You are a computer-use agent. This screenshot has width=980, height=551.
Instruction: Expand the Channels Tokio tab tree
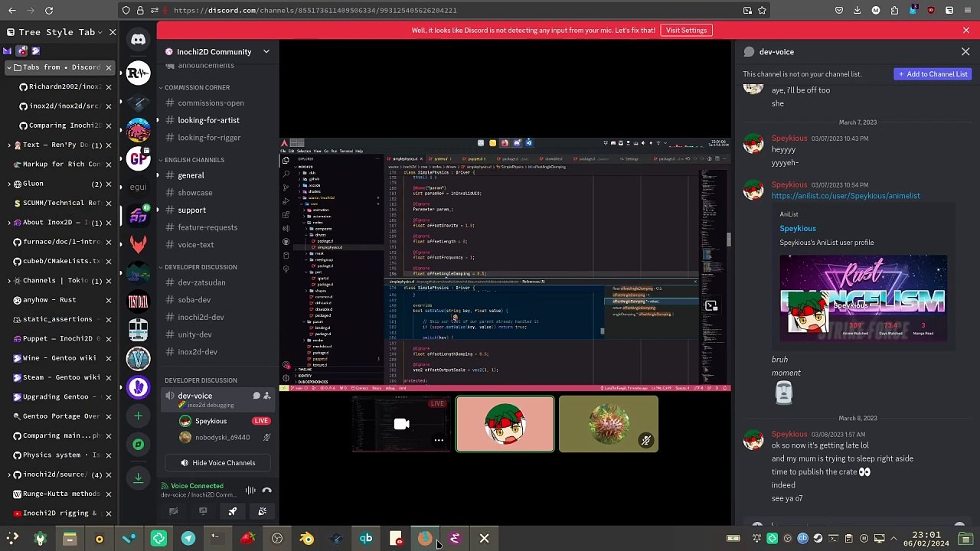pos(8,281)
